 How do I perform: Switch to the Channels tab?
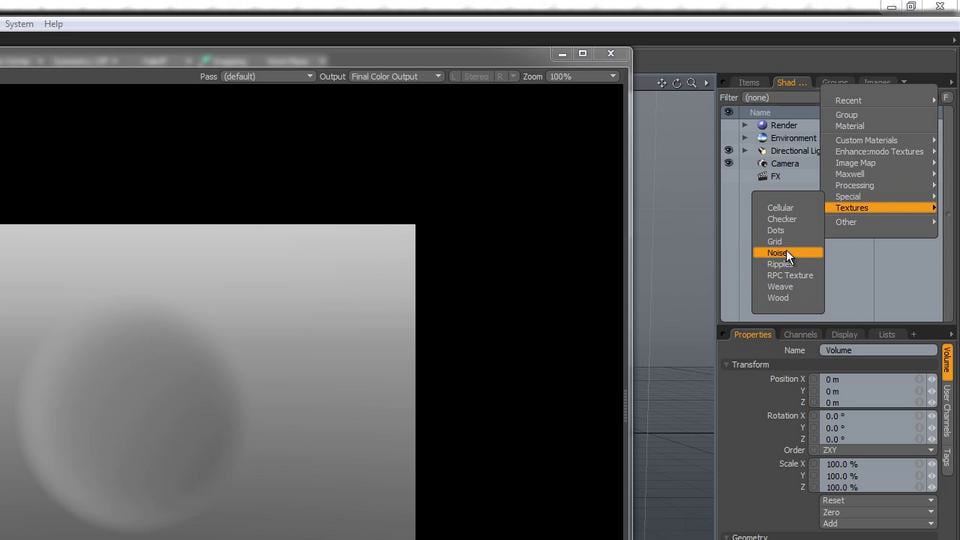click(800, 334)
